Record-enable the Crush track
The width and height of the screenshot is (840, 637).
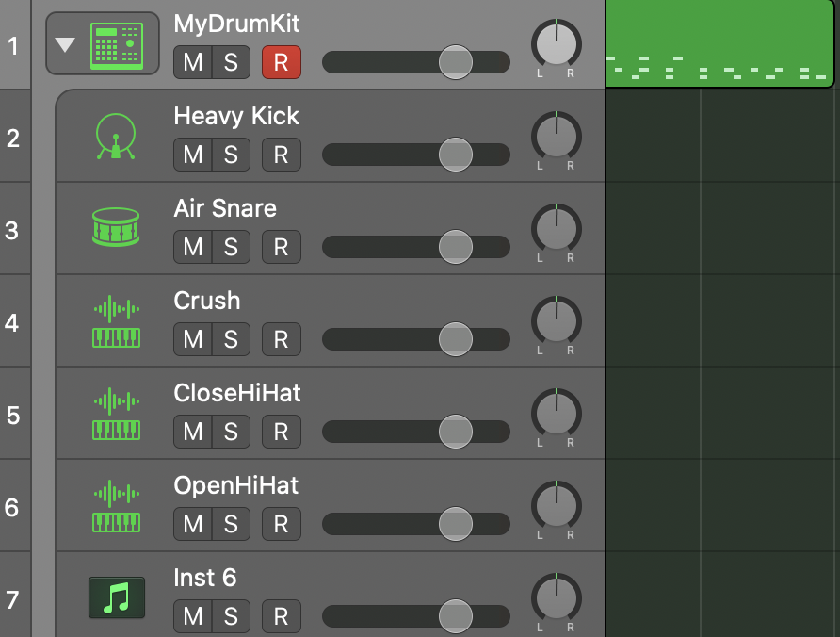click(281, 339)
